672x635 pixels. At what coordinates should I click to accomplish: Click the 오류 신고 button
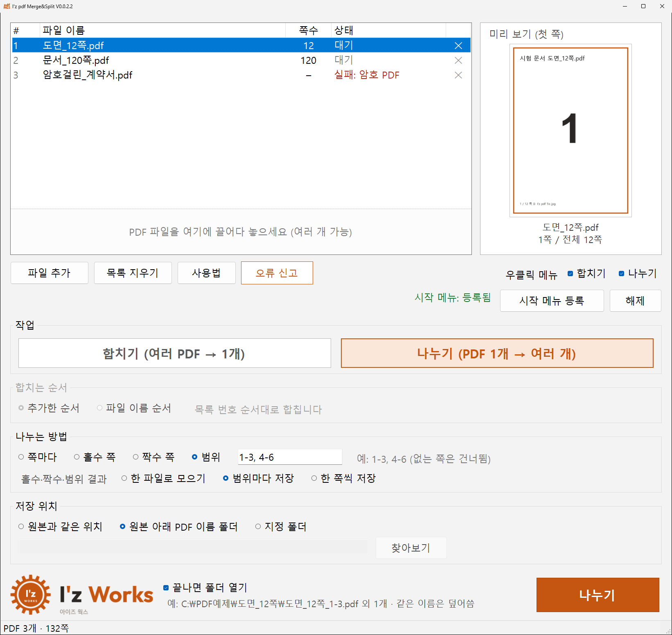point(277,273)
